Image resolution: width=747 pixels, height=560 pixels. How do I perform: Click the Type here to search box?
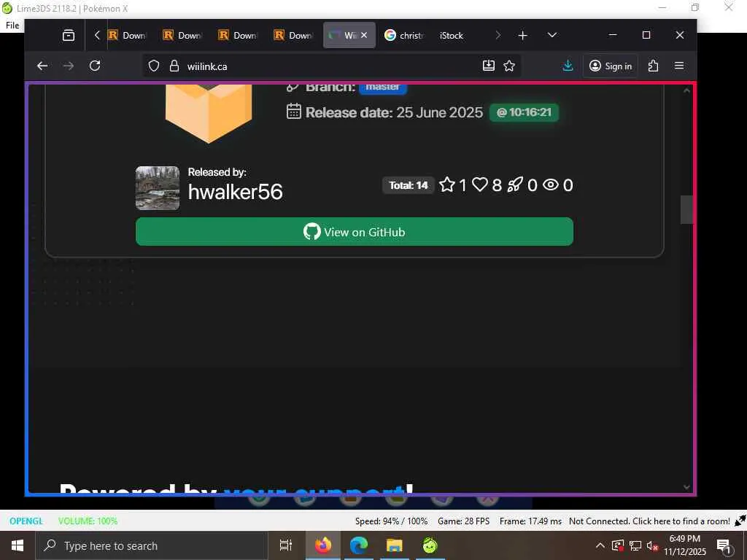152,545
